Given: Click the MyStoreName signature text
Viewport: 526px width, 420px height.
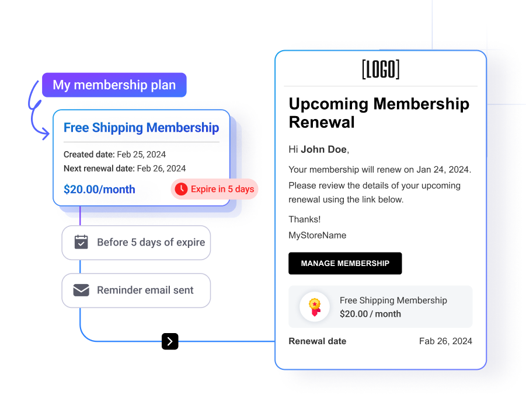Looking at the screenshot, I should point(318,235).
